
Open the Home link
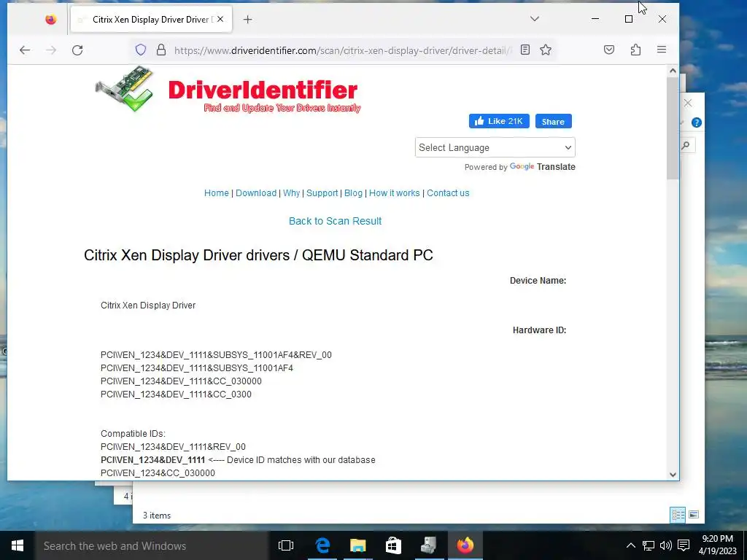pos(216,192)
